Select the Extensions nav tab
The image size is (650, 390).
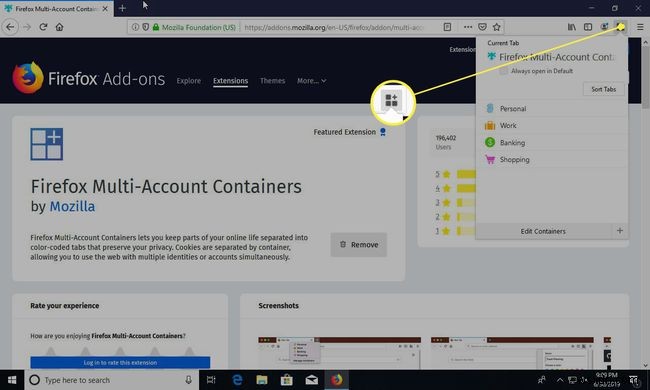point(230,81)
